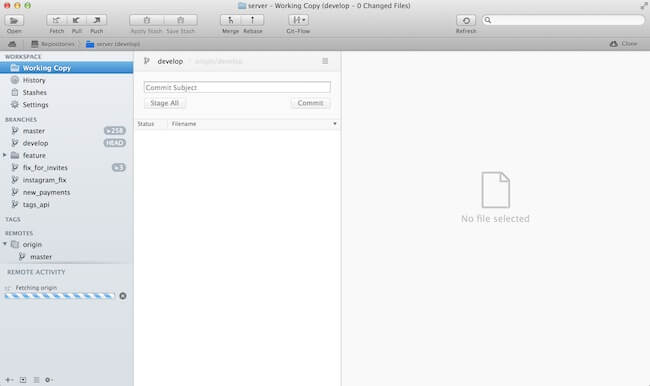Push commits using the Push icon
This screenshot has width=650, height=386.
pos(97,20)
